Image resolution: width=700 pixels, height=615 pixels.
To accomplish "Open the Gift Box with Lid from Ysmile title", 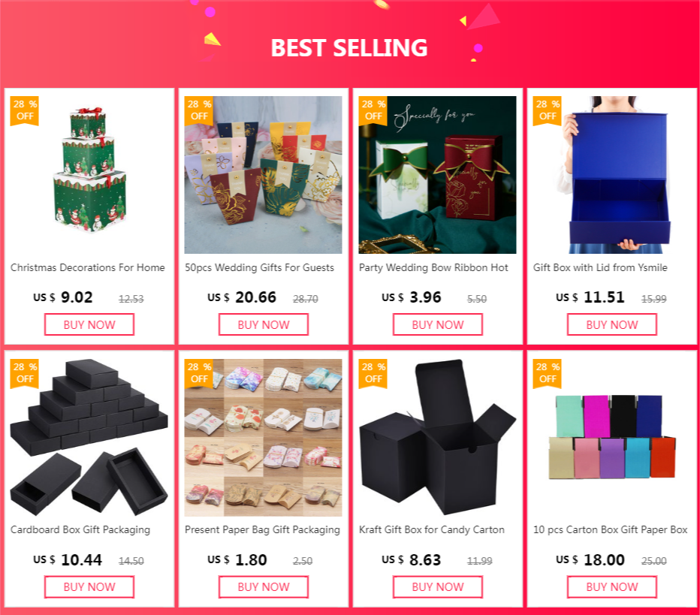I will coord(600,268).
